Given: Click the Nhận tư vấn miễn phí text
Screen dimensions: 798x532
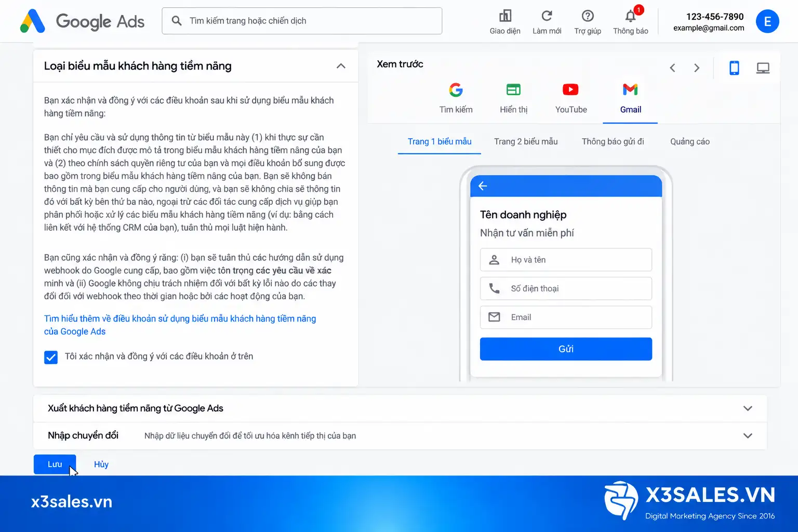Looking at the screenshot, I should coord(527,233).
